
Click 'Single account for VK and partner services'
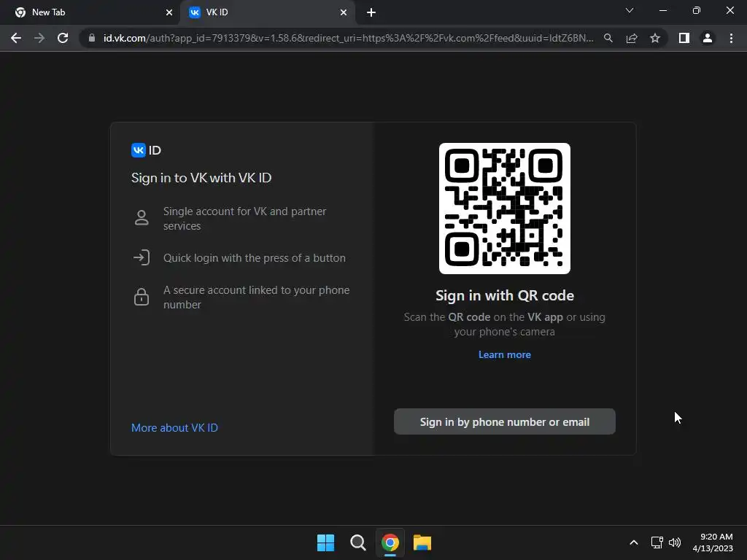[244, 218]
